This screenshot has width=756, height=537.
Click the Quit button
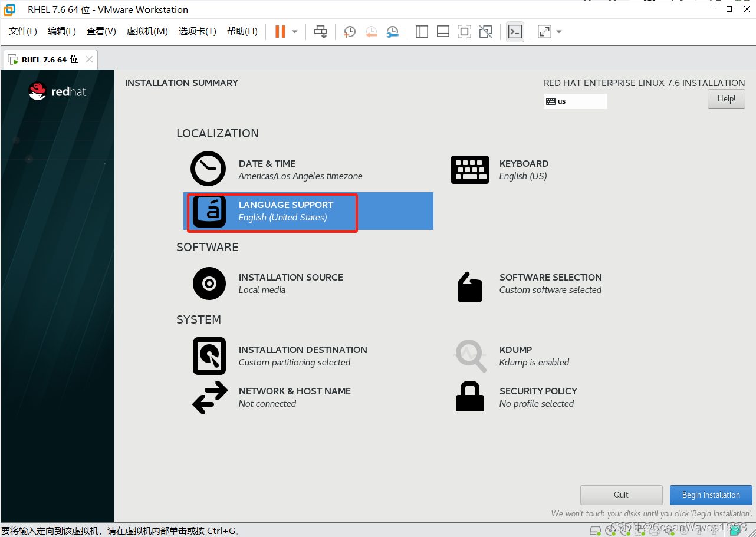622,495
